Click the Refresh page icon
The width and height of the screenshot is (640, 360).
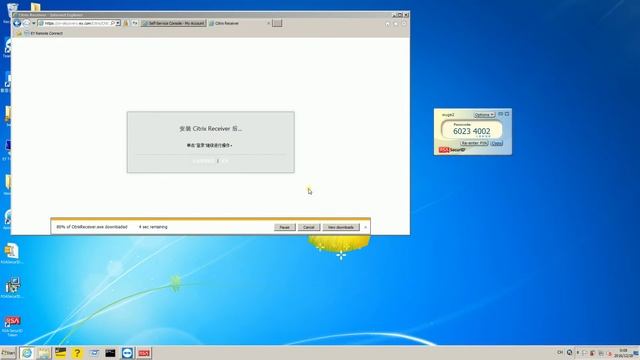coord(135,23)
